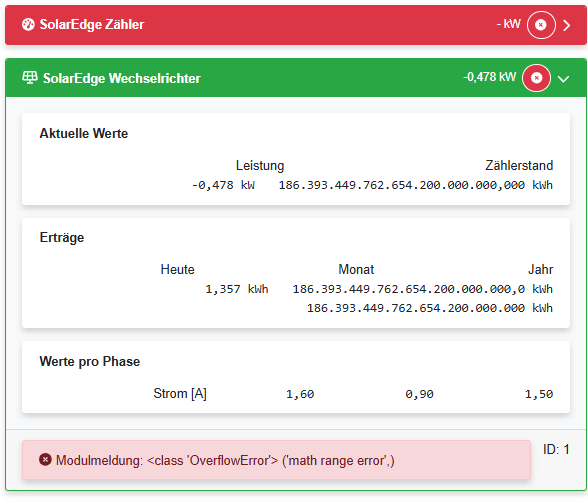Click the SolarEdge Zähler header title
This screenshot has width=588, height=502.
[x=92, y=25]
